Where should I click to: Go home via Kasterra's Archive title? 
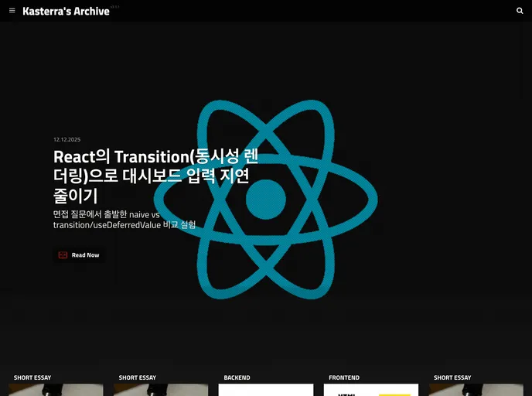[66, 11]
